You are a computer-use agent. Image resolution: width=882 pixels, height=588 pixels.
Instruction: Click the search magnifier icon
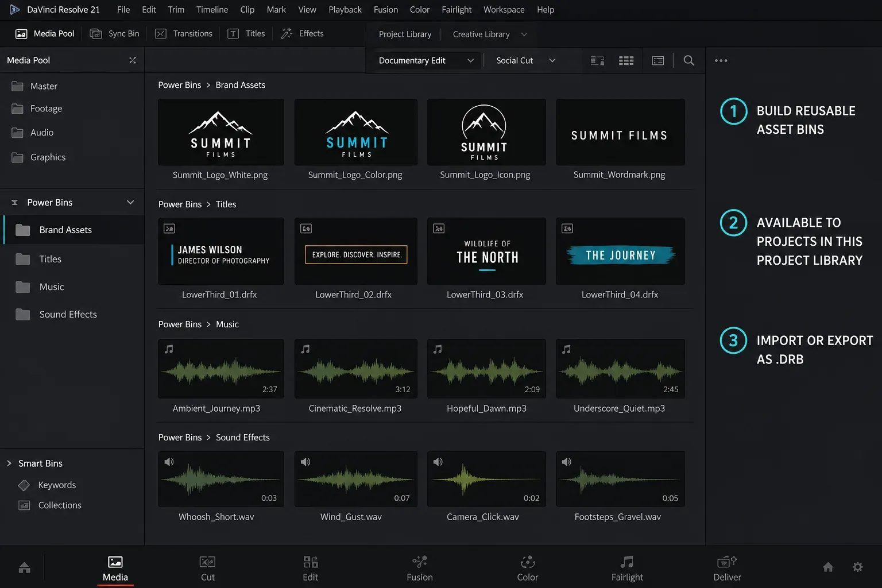(x=688, y=60)
